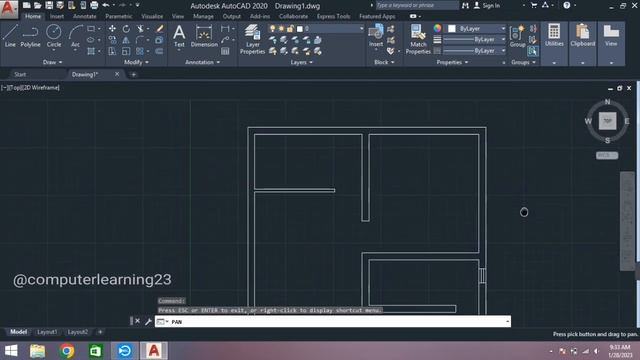The height and width of the screenshot is (360, 640).
Task: Expand the Utilities panel
Action: 554,63
